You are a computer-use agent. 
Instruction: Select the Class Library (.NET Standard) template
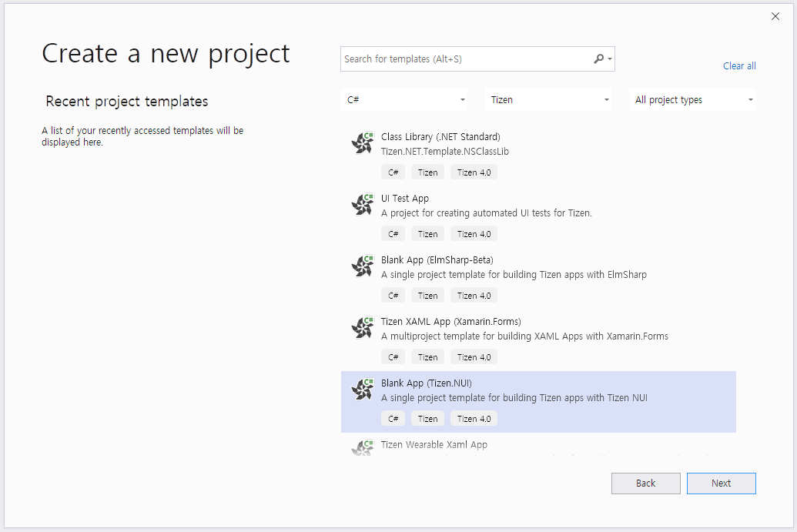pos(440,137)
